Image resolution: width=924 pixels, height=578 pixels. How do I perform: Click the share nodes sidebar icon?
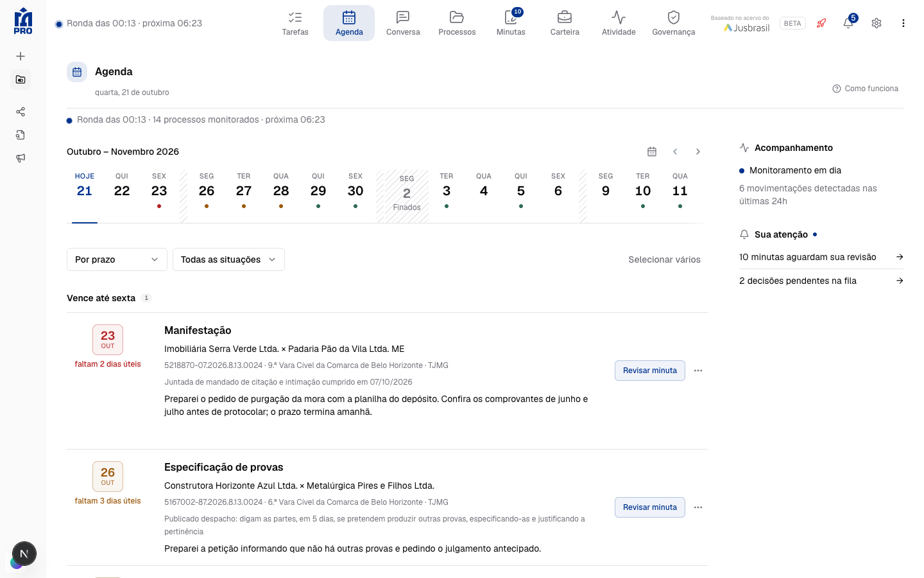tap(21, 112)
